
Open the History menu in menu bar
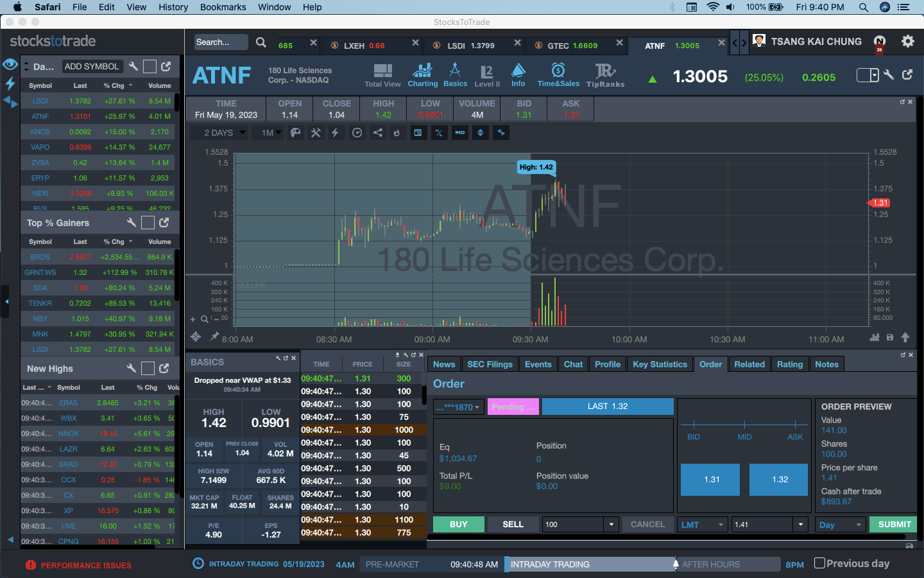[173, 7]
